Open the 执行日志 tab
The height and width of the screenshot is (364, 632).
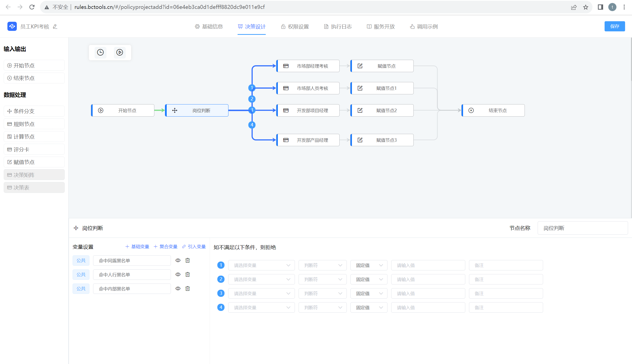[338, 26]
